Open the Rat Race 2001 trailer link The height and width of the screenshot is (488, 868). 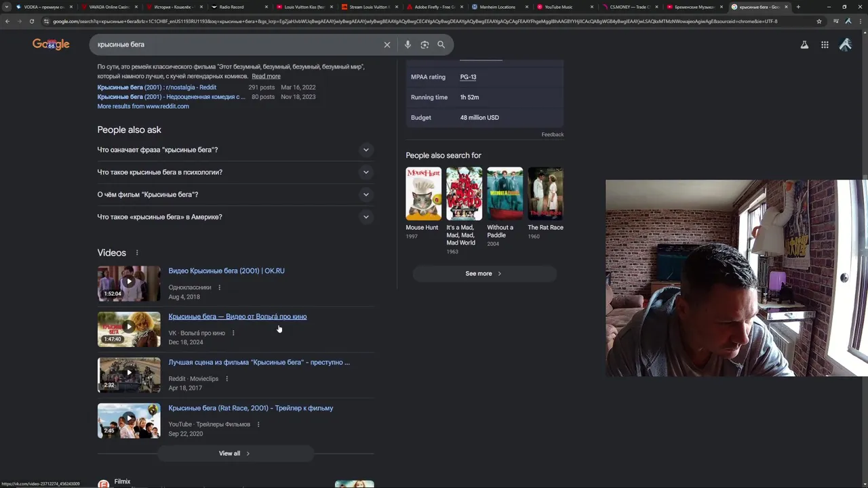tap(251, 408)
